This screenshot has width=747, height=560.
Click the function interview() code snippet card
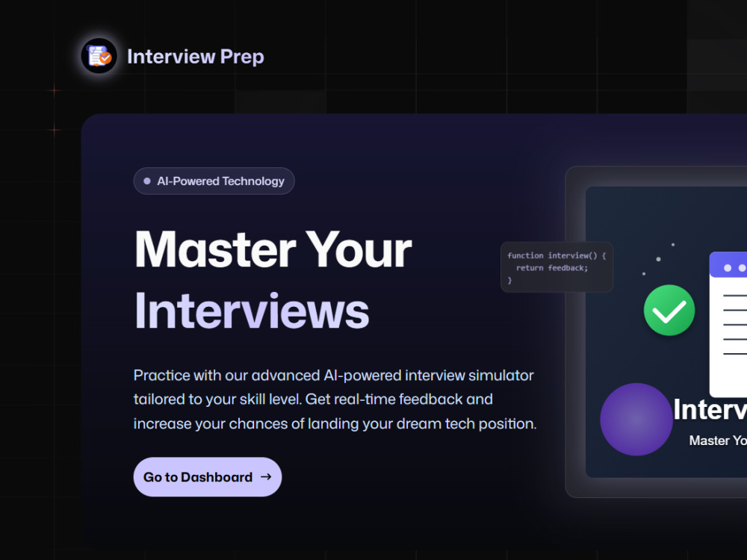(x=557, y=267)
